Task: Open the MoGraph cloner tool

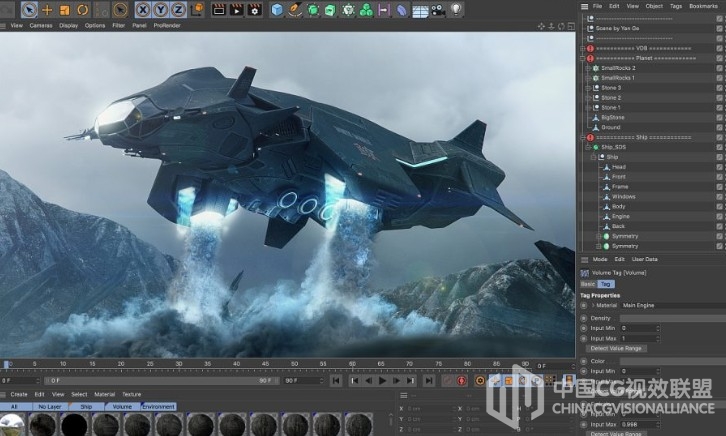Action: pos(348,10)
